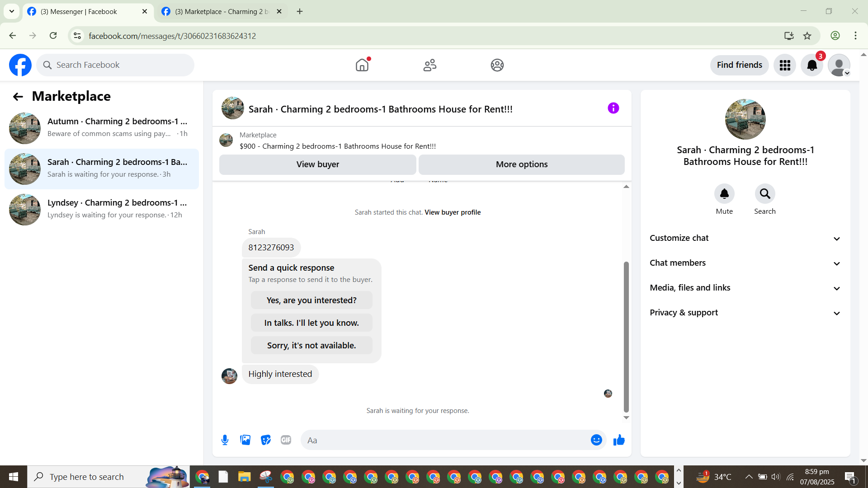This screenshot has height=488, width=868.
Task: Close the Marketplace browser tab
Action: (x=279, y=12)
